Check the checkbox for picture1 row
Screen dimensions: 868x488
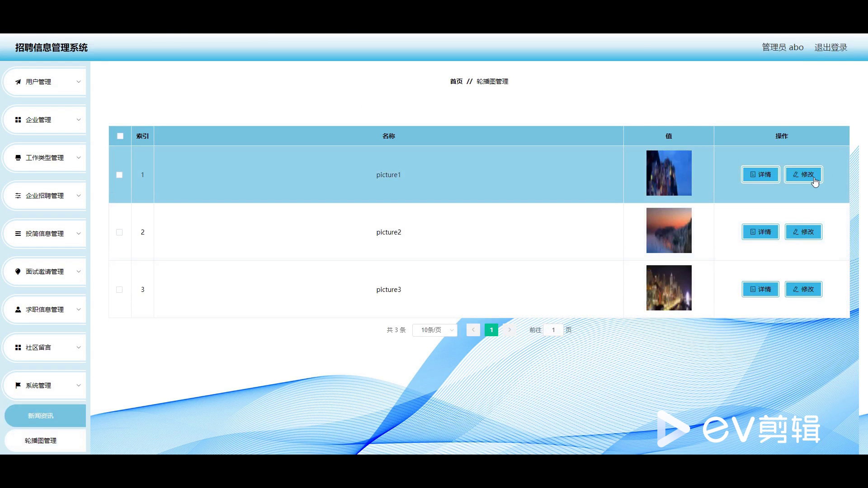click(x=119, y=175)
